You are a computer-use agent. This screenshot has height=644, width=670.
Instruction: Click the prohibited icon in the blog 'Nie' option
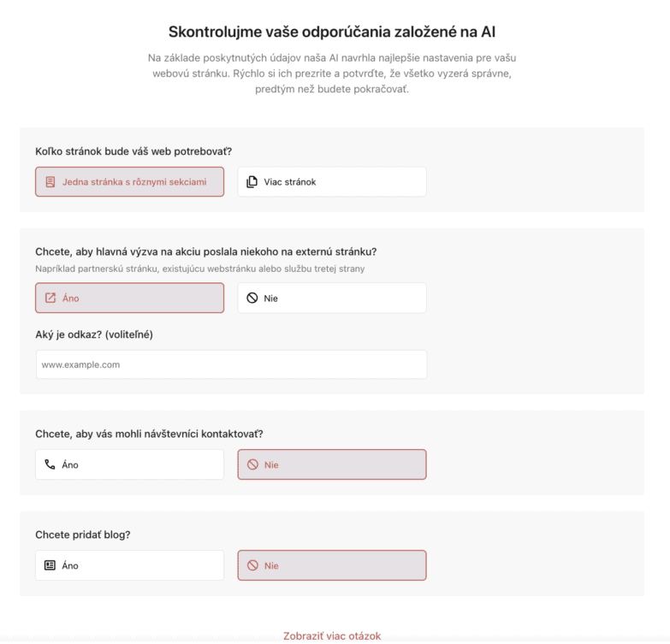252,565
